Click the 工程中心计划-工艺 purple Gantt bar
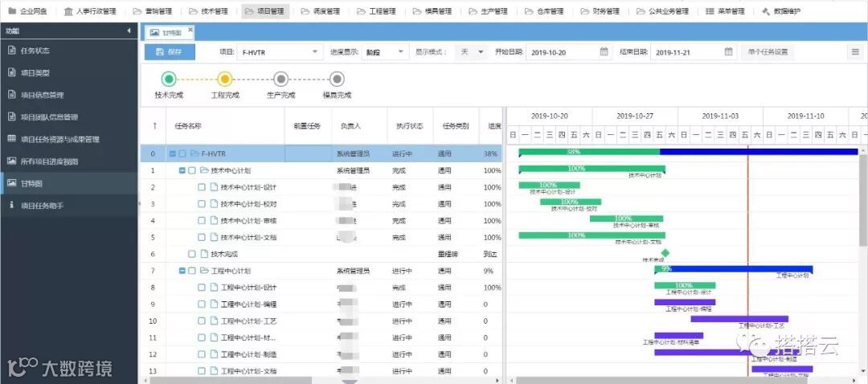Image resolution: width=868 pixels, height=384 pixels. coord(739,319)
